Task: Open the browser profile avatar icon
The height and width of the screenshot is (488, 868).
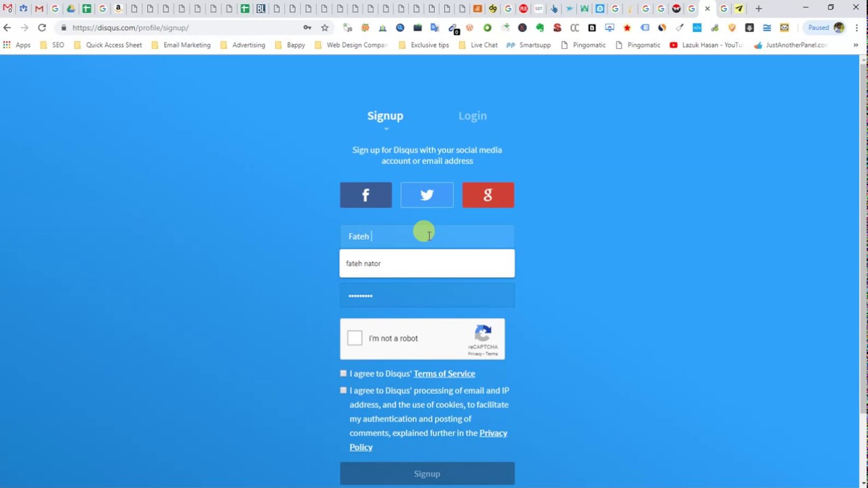Action: coord(839,28)
